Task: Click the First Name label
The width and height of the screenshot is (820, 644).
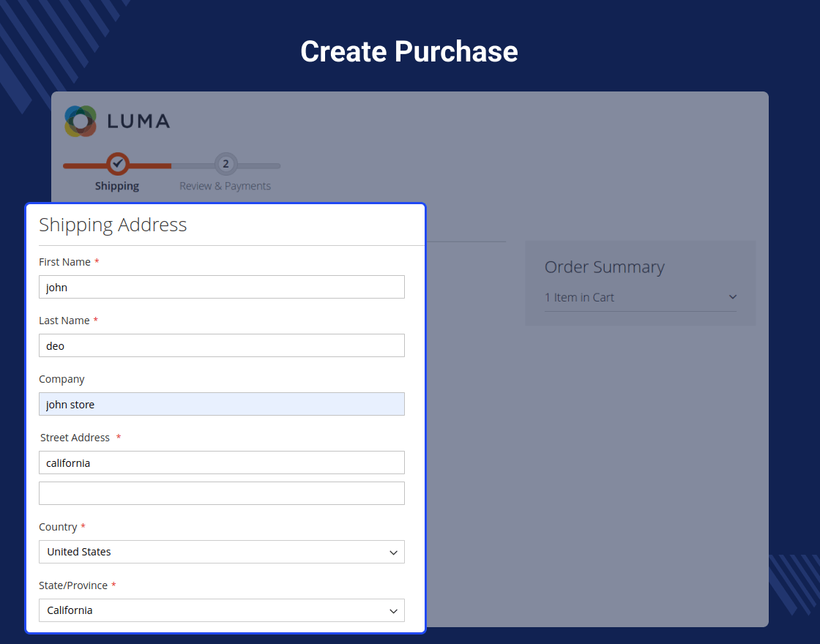Action: coord(65,262)
